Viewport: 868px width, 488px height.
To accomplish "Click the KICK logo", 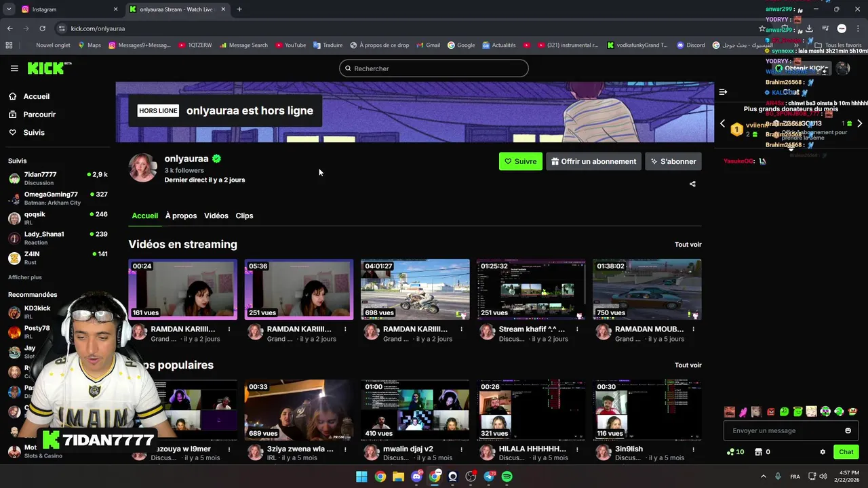I will [49, 68].
